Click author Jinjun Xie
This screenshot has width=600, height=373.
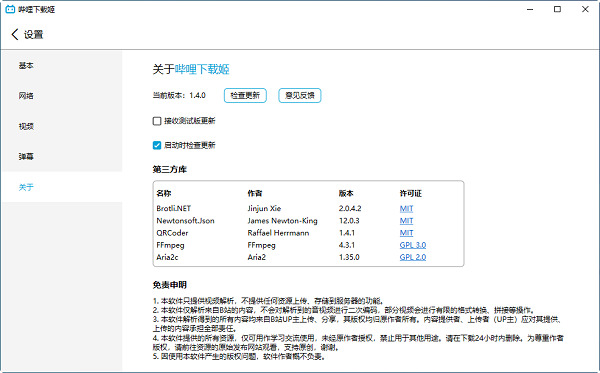(264, 208)
